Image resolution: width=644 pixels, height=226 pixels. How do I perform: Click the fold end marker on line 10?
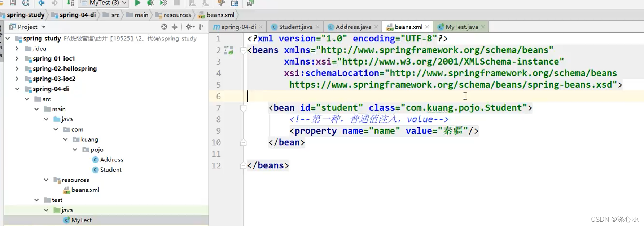[243, 142]
